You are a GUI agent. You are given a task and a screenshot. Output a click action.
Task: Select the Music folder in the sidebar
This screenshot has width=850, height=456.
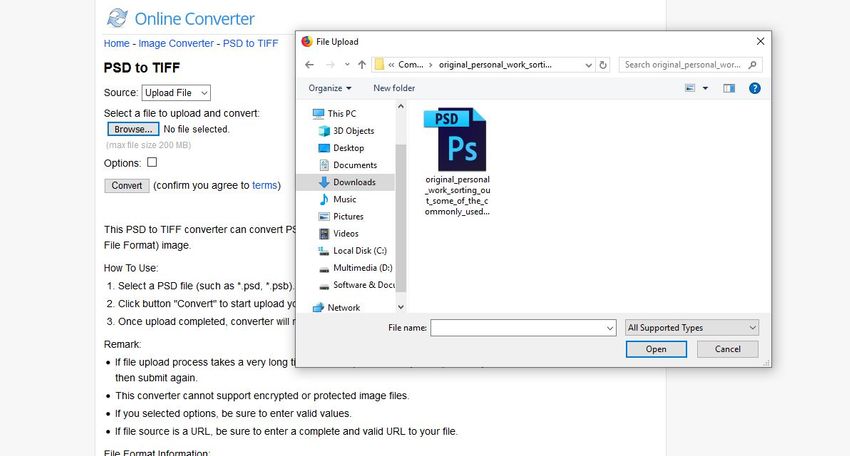point(344,199)
